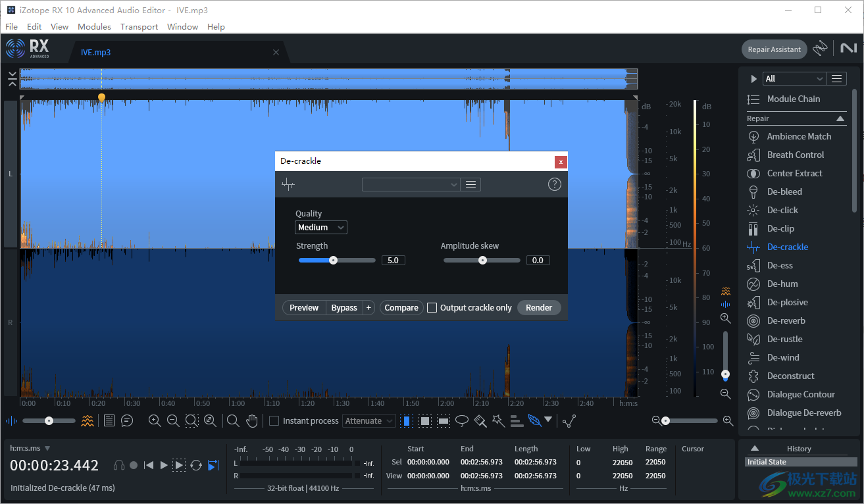Image resolution: width=864 pixels, height=504 pixels.
Task: Activate the Grab hand tool
Action: click(252, 420)
